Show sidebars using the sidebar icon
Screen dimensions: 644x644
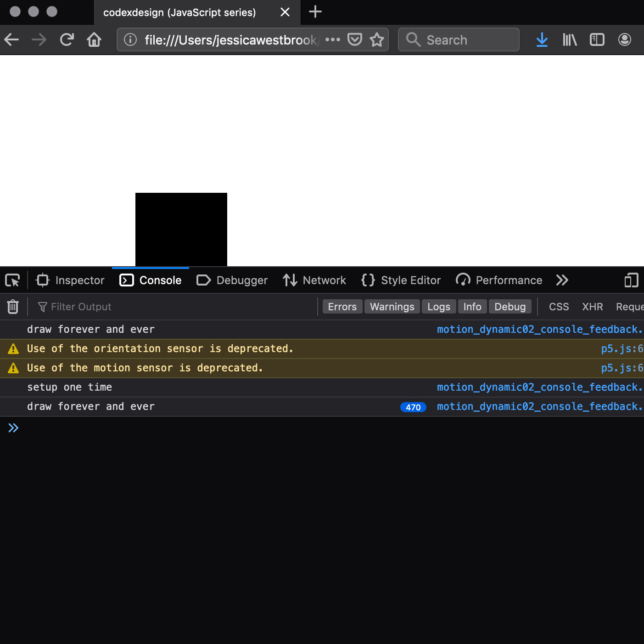coord(597,40)
